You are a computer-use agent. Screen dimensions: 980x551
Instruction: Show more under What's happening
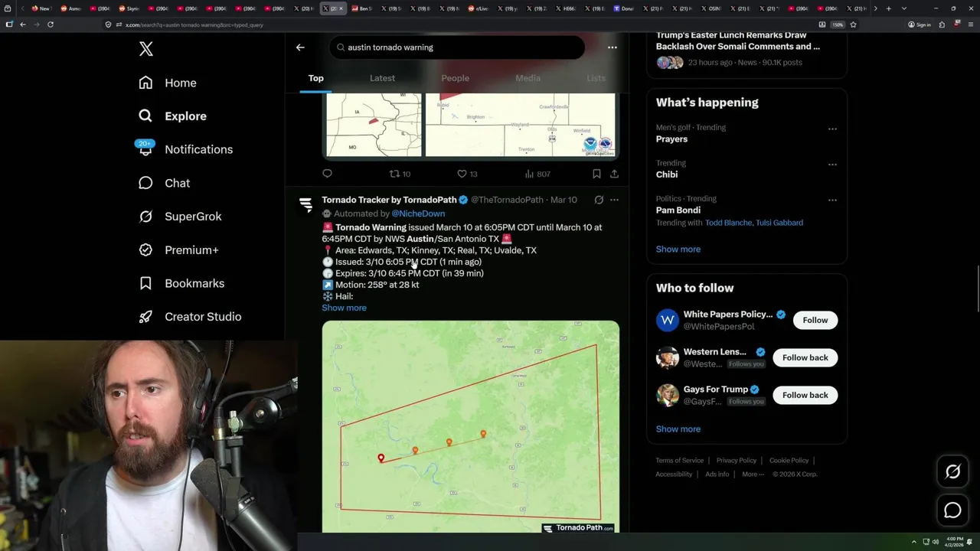tap(678, 249)
